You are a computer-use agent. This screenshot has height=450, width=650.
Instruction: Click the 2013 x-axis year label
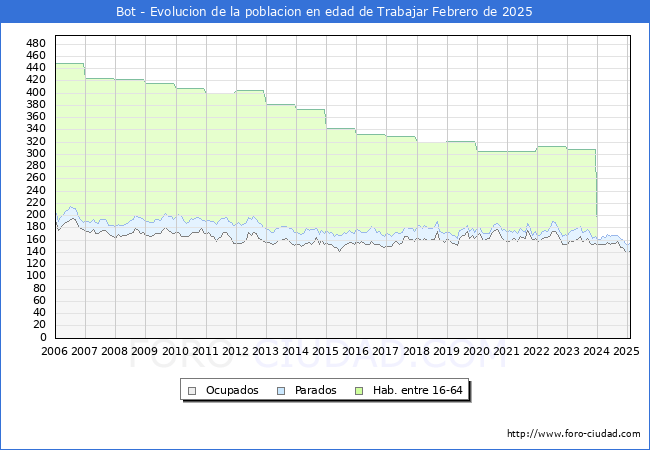point(265,351)
